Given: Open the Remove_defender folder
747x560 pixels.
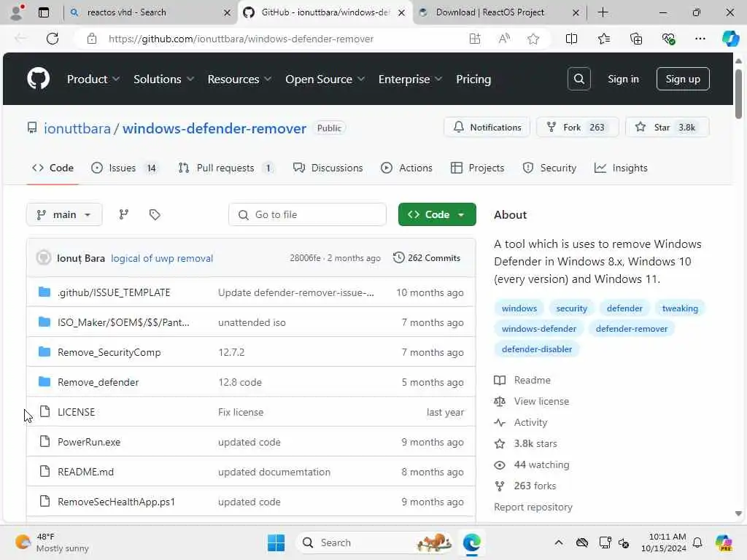Looking at the screenshot, I should pos(98,382).
